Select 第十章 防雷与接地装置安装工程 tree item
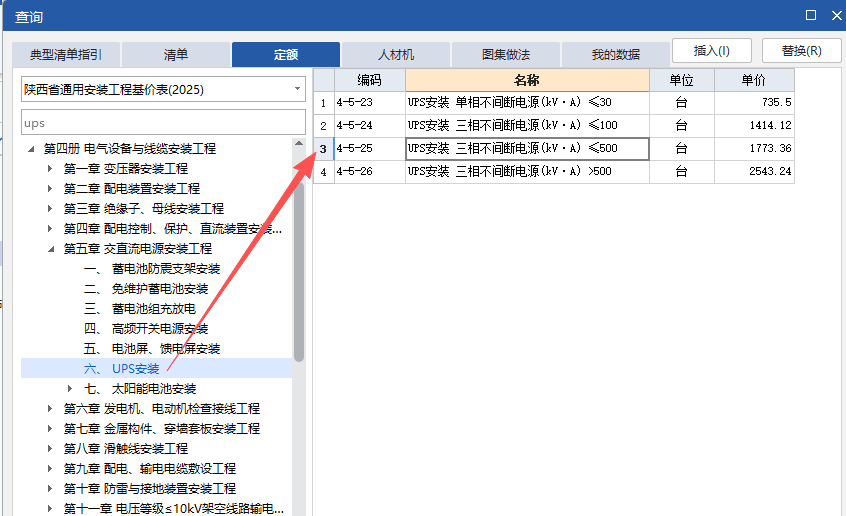Image resolution: width=846 pixels, height=516 pixels. click(x=150, y=488)
